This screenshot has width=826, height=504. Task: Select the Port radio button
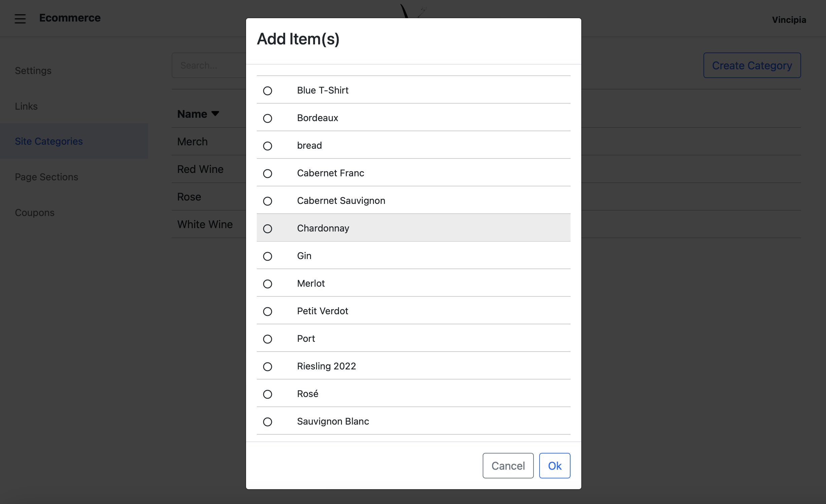coord(268,339)
